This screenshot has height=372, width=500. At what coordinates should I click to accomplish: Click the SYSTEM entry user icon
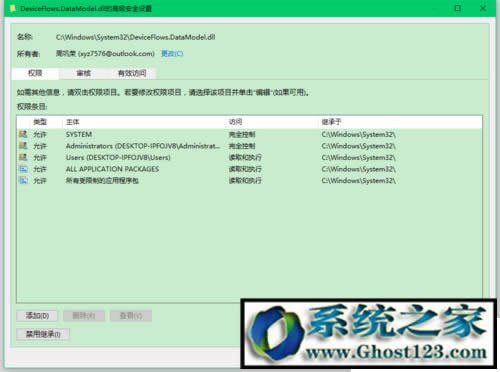point(23,134)
